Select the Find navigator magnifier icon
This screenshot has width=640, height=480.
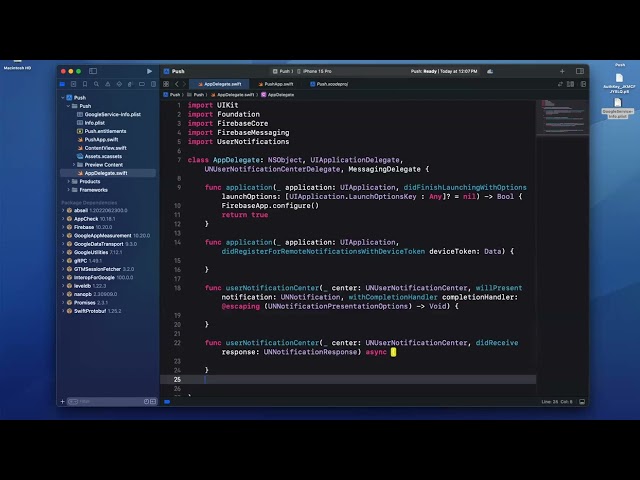96,84
